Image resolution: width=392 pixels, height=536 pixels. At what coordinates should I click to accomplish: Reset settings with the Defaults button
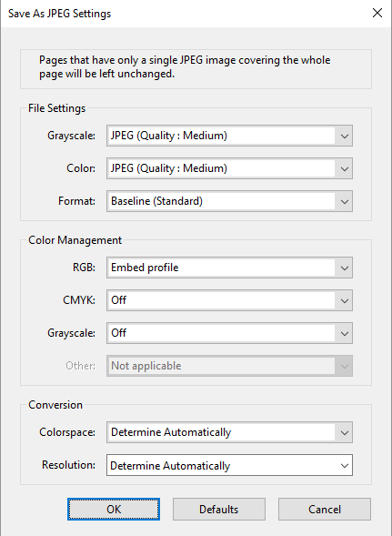pyautogui.click(x=218, y=510)
